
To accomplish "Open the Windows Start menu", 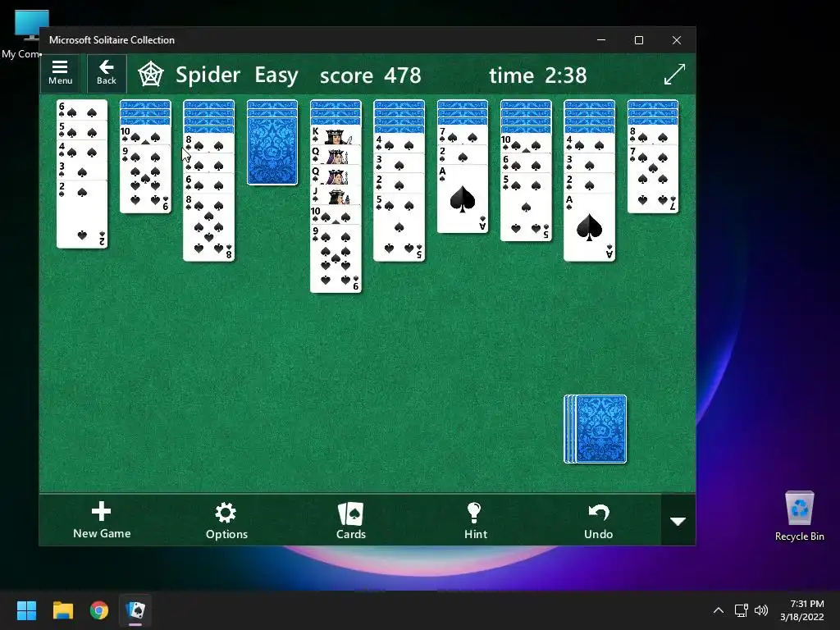I will point(26,610).
